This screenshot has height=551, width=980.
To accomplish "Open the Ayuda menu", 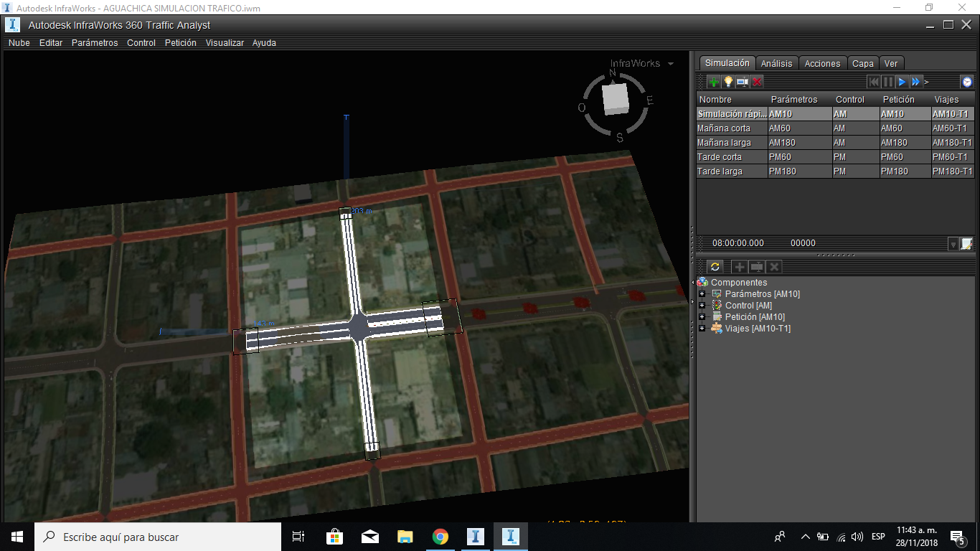I will point(264,43).
